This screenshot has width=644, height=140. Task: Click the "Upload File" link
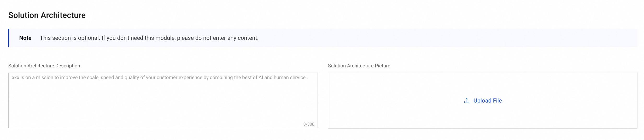(487, 101)
